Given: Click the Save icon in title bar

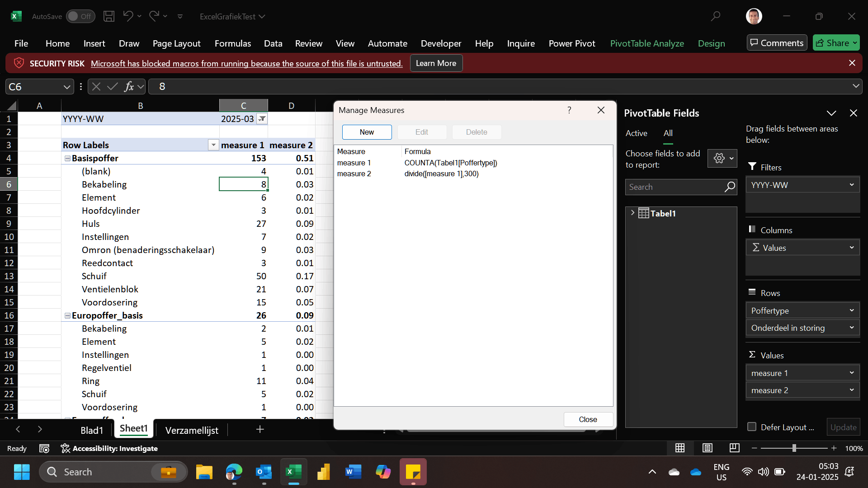Looking at the screenshot, I should [x=109, y=16].
